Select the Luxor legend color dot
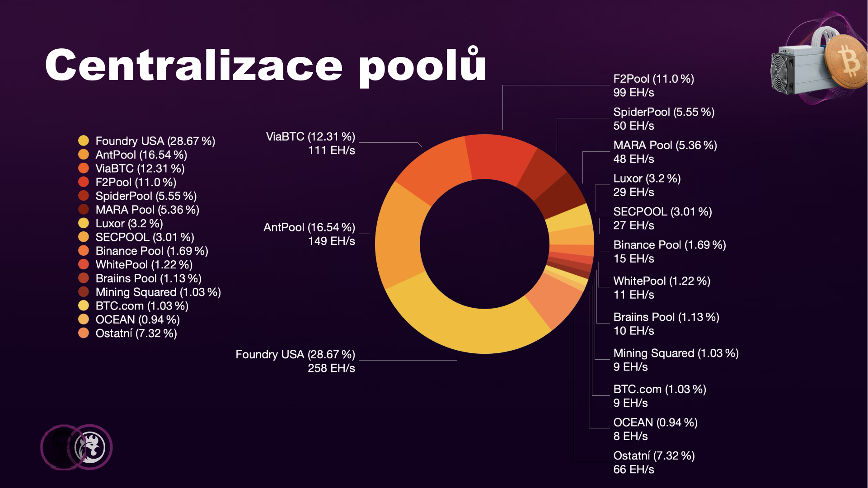The image size is (868, 488). pos(84,223)
